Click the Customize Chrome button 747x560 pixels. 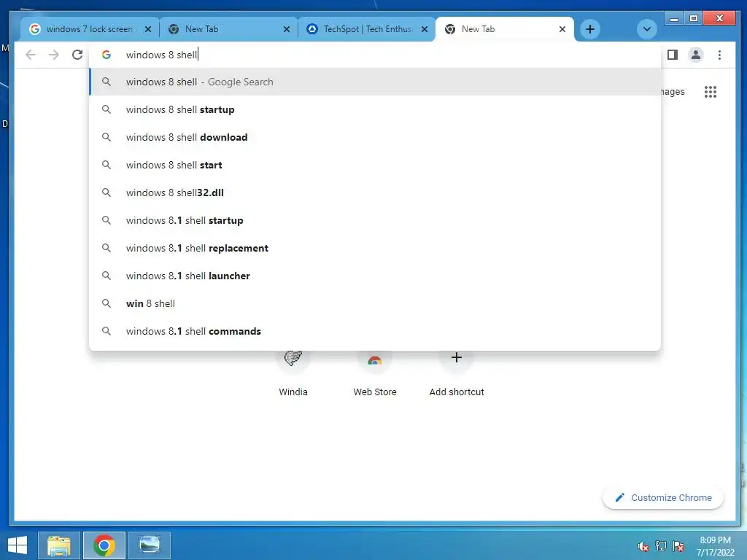point(663,497)
